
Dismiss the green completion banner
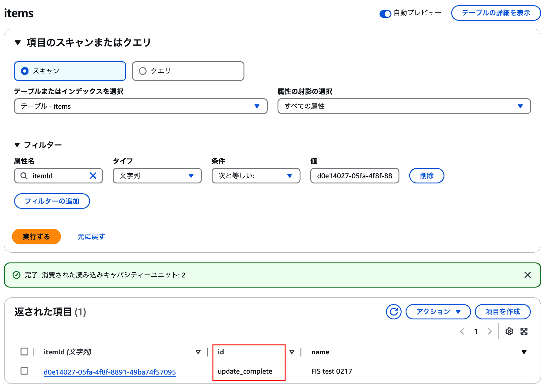pyautogui.click(x=527, y=275)
